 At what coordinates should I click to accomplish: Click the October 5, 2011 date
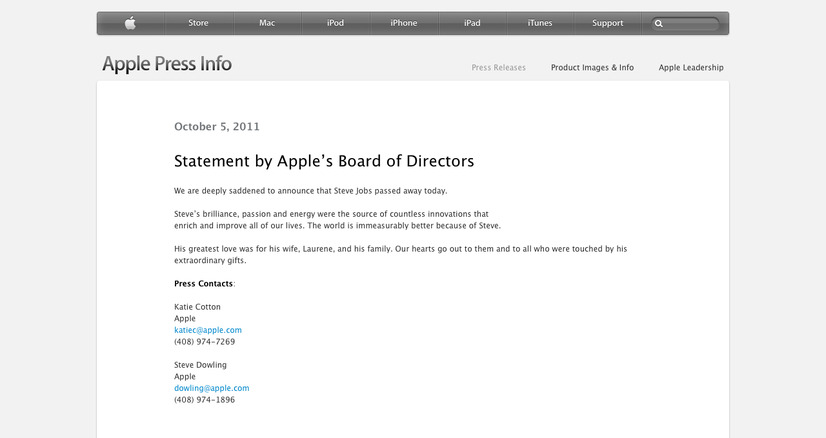click(217, 127)
